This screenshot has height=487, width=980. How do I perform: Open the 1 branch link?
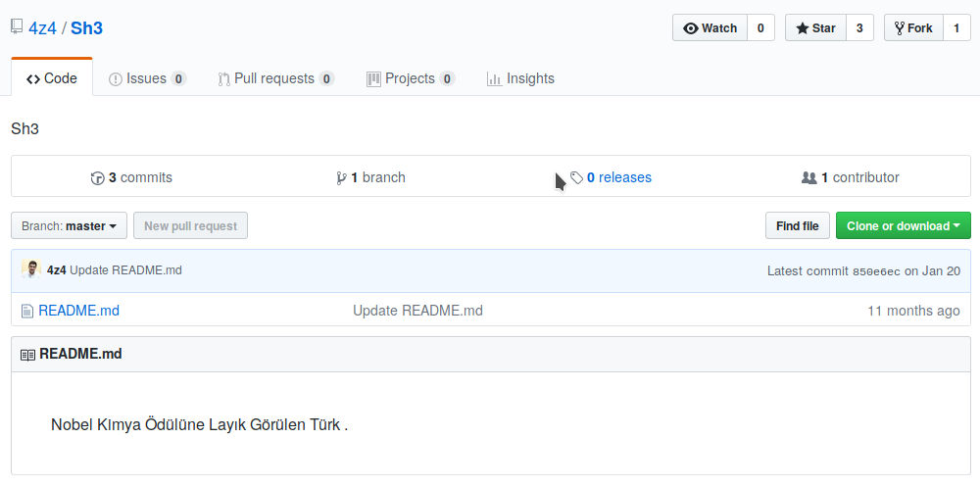coord(370,177)
